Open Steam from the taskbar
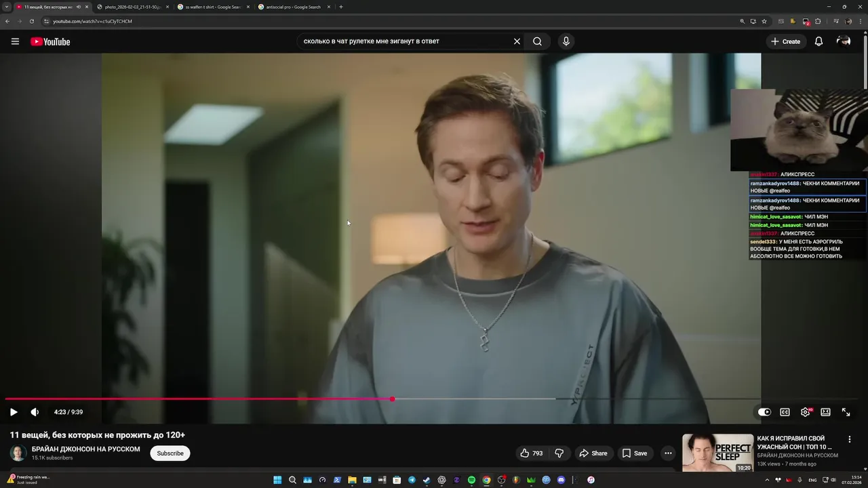The height and width of the screenshot is (488, 868). (x=427, y=480)
